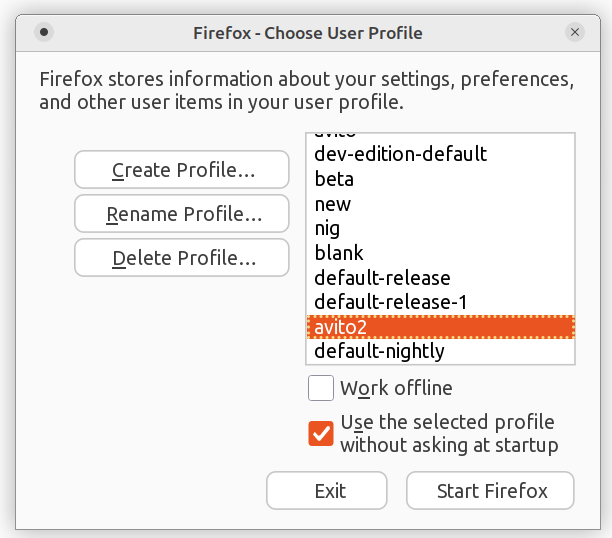Choose the default-release profile
The width and height of the screenshot is (612, 538).
(x=382, y=278)
